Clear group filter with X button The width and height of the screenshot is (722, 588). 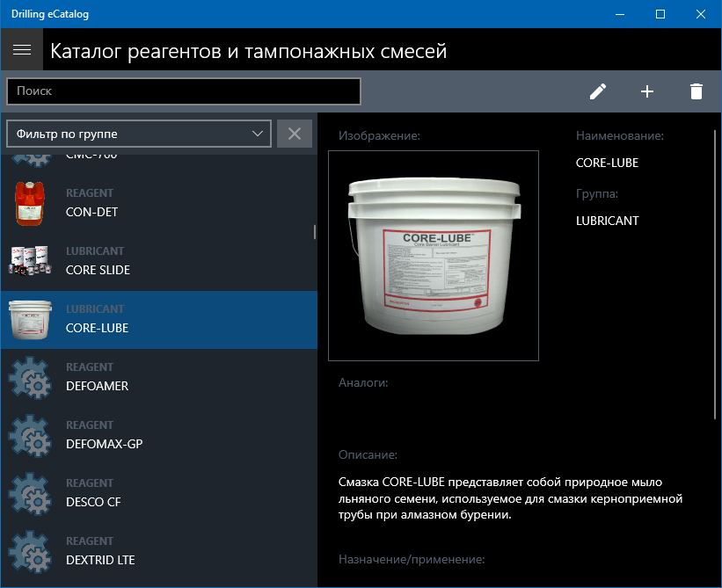coord(295,134)
